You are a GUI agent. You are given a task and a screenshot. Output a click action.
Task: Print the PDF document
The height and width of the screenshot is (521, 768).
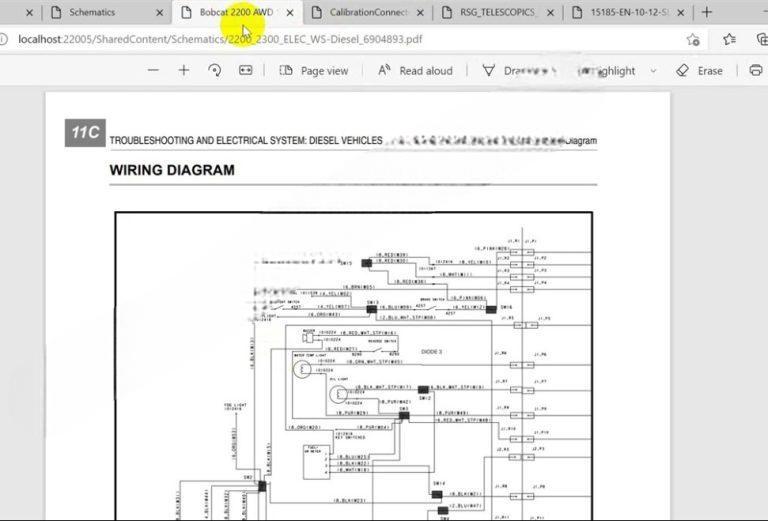pyautogui.click(x=756, y=71)
